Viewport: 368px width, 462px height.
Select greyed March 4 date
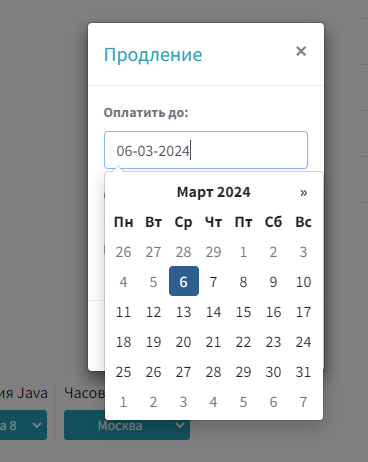coord(123,282)
